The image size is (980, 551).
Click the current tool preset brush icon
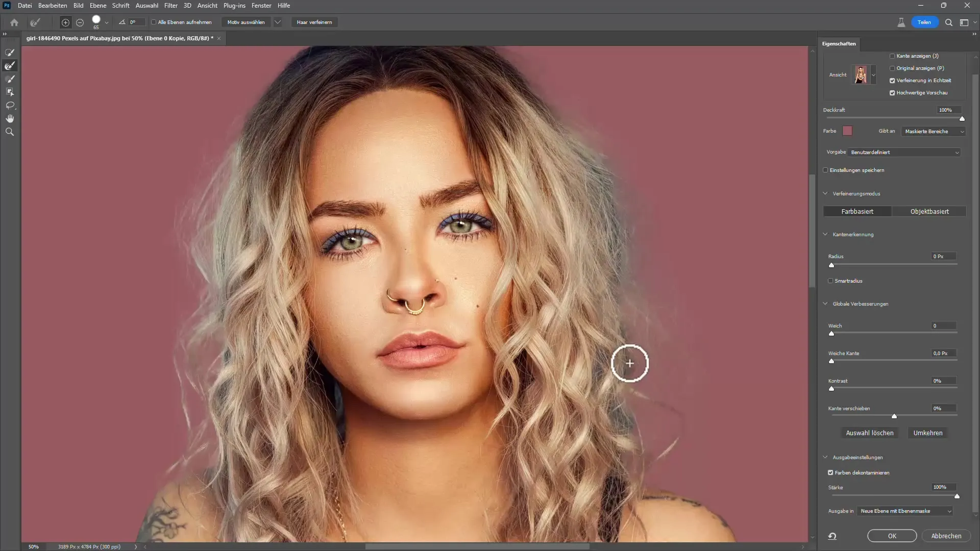(35, 22)
